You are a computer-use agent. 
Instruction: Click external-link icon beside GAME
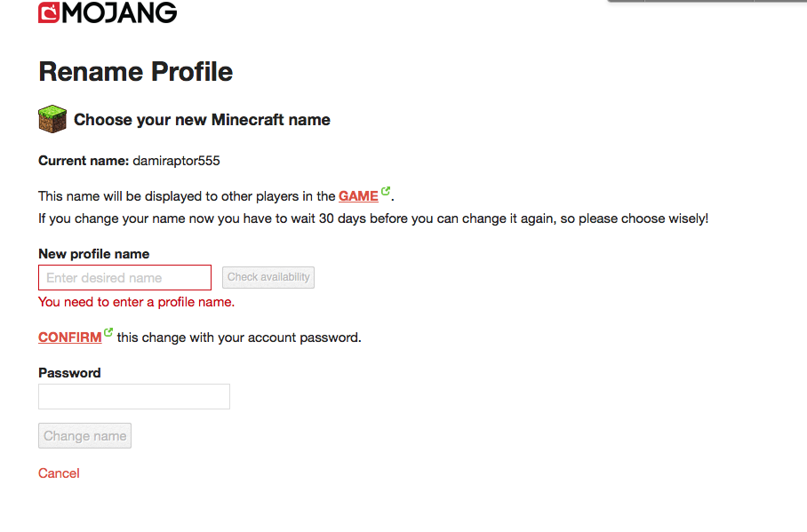386,191
